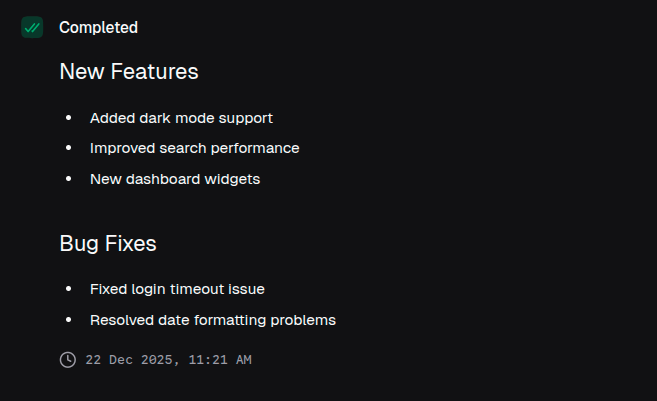Select the "Completed" status label
Screen dimensions: 657x401
click(x=98, y=28)
